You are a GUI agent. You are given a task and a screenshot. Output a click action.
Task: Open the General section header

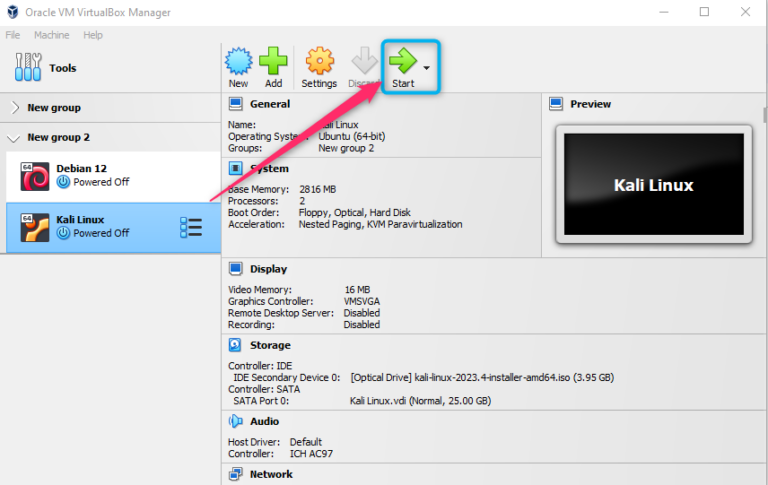[269, 104]
